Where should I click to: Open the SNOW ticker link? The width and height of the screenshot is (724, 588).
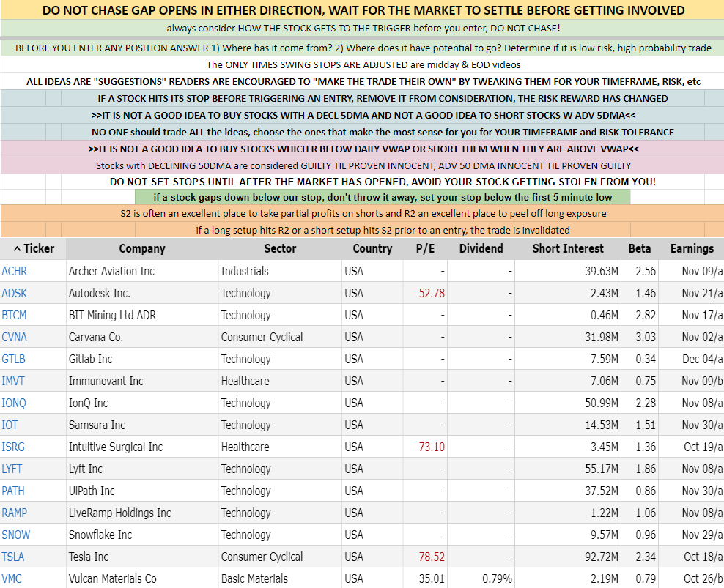15,535
